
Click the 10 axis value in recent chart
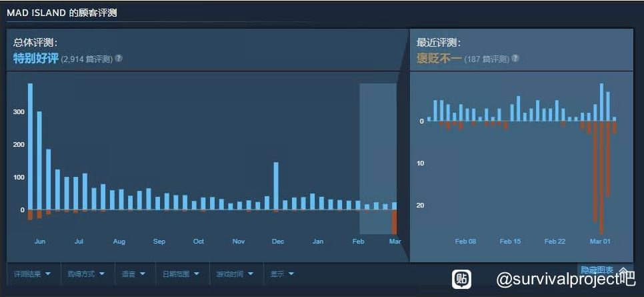pyautogui.click(x=421, y=164)
